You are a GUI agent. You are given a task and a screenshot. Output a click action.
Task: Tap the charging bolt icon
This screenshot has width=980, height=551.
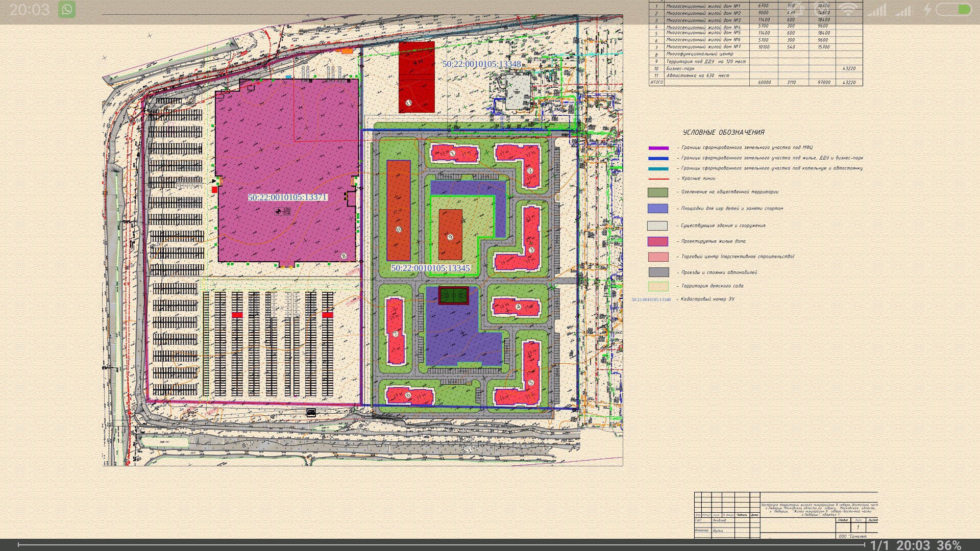pos(927,9)
